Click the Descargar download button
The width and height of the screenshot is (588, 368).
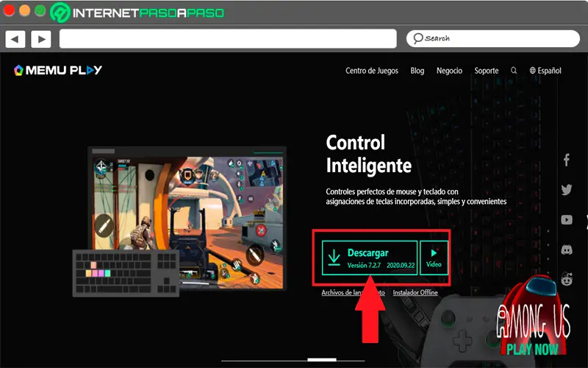coord(370,258)
